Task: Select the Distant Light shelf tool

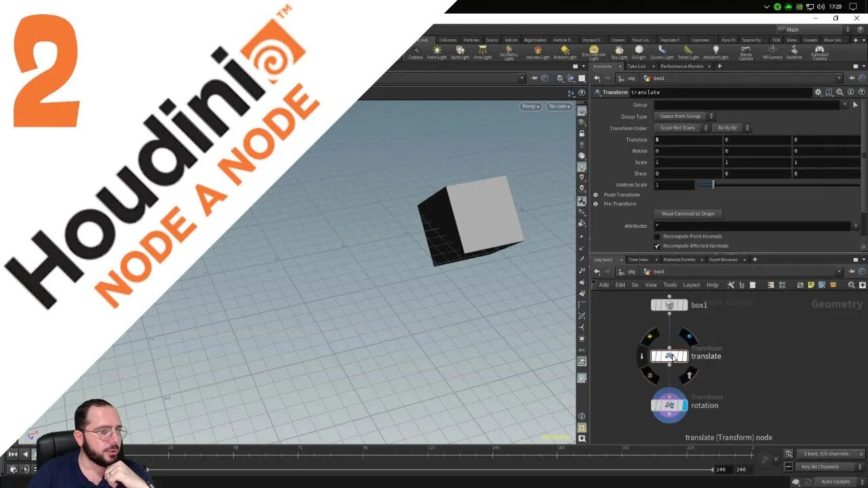Action: pos(565,53)
